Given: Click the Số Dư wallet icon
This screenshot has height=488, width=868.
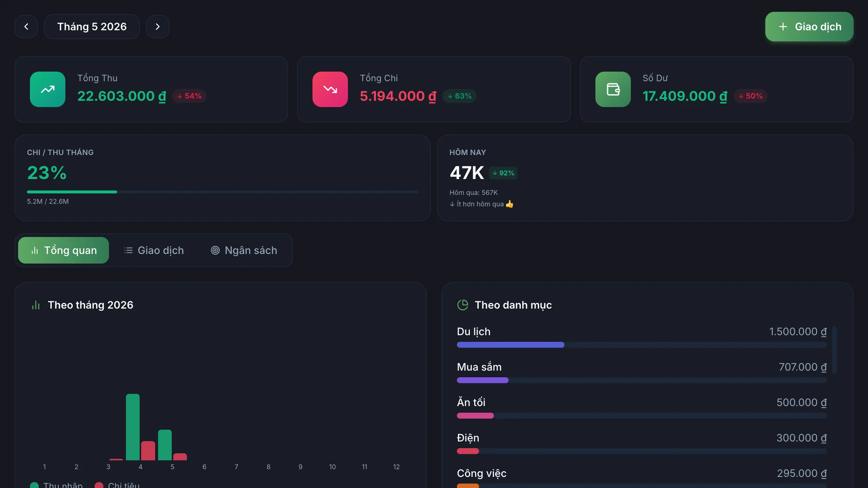Looking at the screenshot, I should pos(613,89).
